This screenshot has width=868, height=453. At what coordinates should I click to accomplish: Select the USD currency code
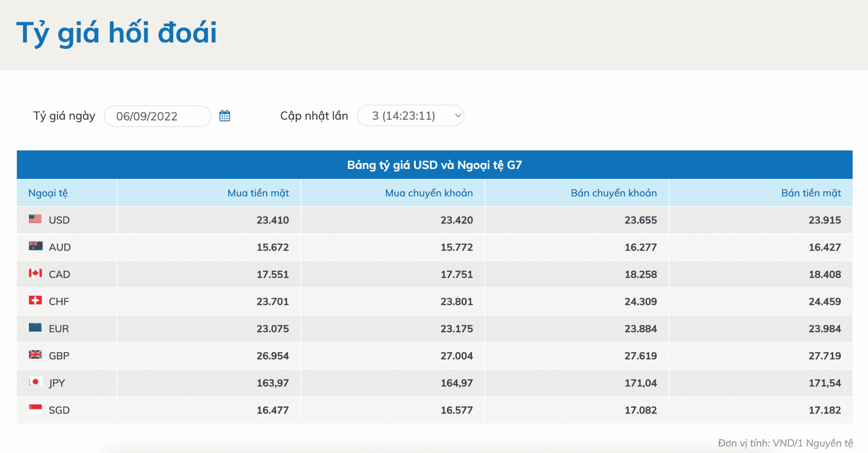coord(59,220)
